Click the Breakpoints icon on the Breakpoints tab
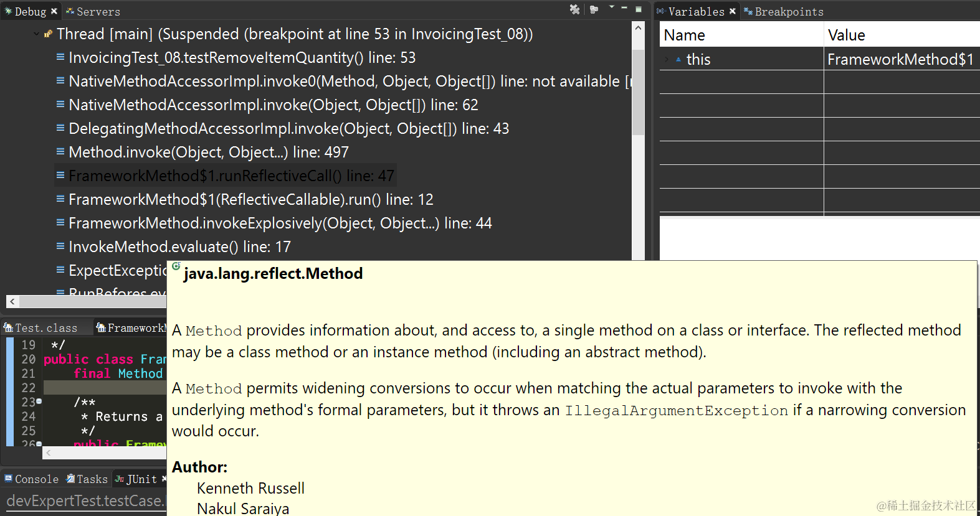 pos(748,11)
